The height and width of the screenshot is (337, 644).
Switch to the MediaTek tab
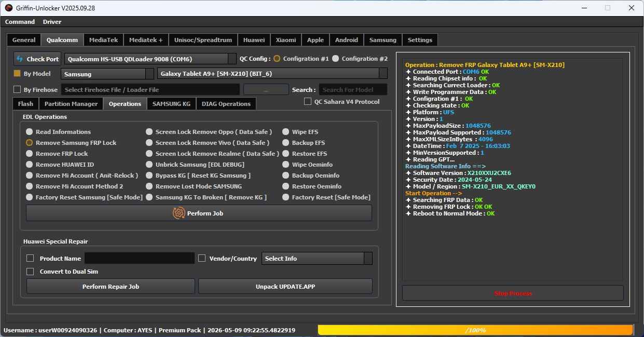[x=103, y=40]
